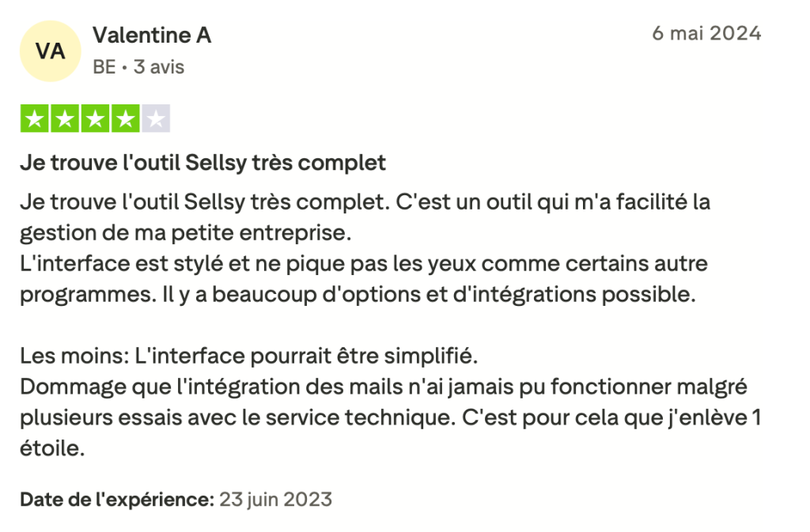810x532 pixels.
Task: Click the line starting "Dommage que l'intégration"
Action: [x=384, y=388]
